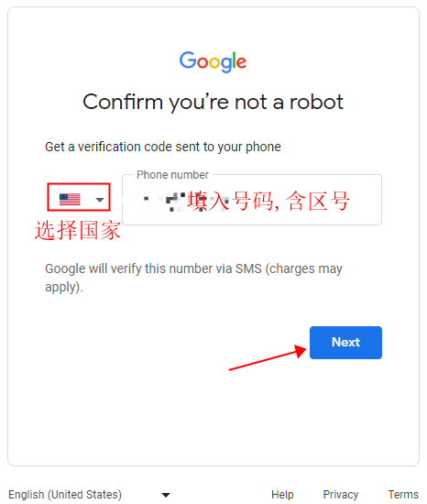The height and width of the screenshot is (504, 427).
Task: Expand the English (United States) language selector
Action: 89,494
